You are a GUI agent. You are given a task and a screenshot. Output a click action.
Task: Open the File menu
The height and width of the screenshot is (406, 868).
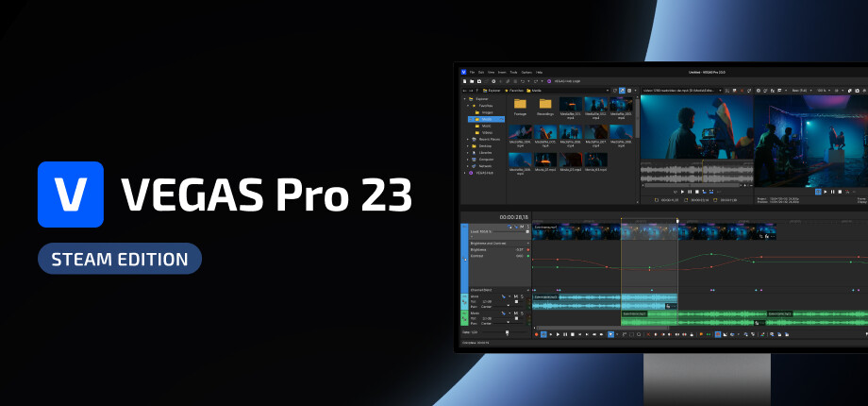pos(473,72)
